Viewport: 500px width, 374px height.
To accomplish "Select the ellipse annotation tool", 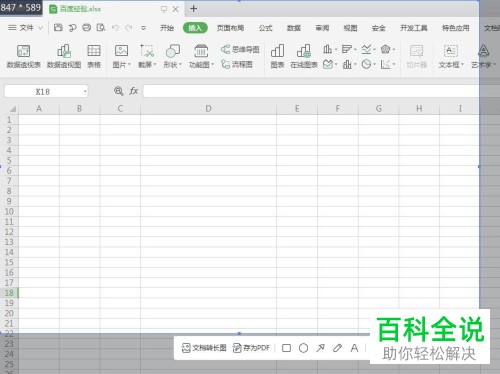I will click(303, 348).
